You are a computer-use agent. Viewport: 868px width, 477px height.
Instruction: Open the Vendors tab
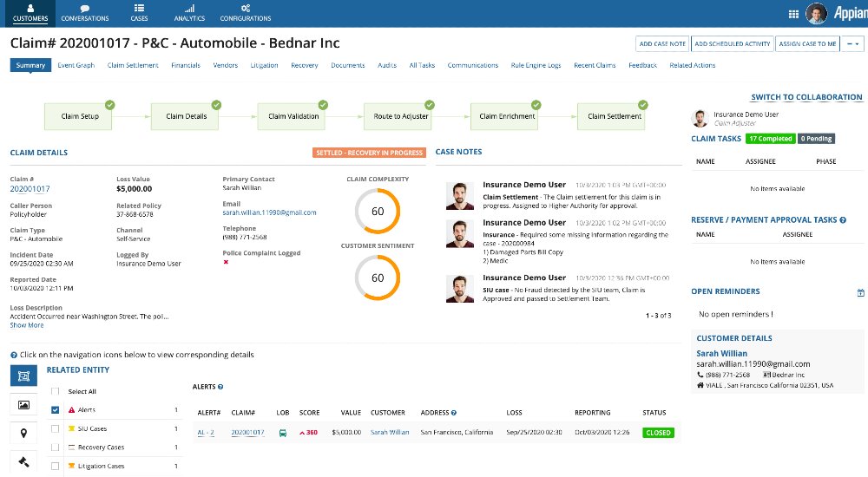(x=226, y=65)
